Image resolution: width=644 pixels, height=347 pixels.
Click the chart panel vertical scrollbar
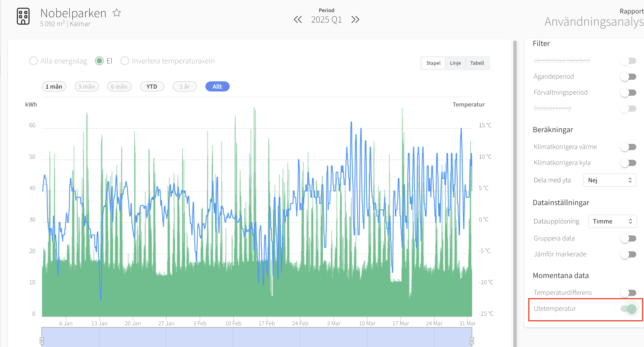[x=515, y=193]
